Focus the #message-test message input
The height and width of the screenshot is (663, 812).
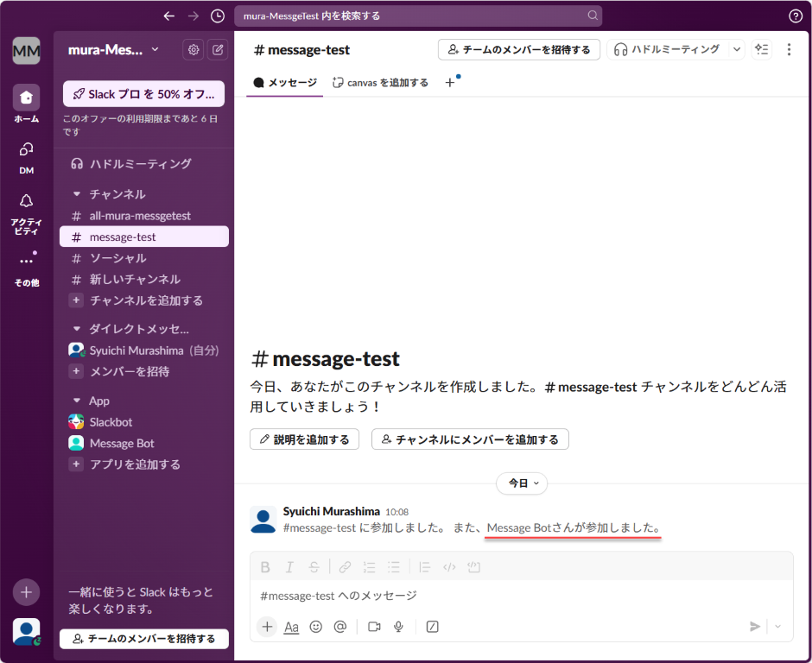pyautogui.click(x=522, y=596)
